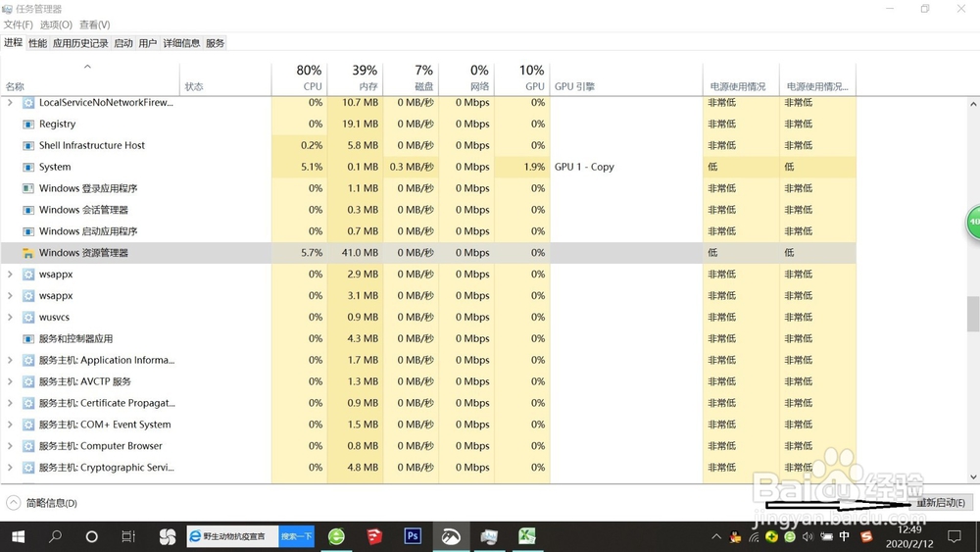Screen dimensions: 980x552
Task: Open Excel from the taskbar
Action: pos(527,536)
